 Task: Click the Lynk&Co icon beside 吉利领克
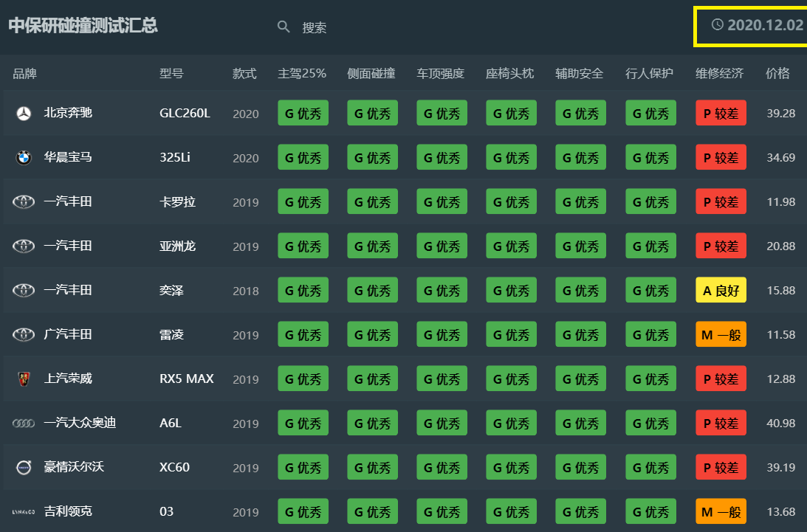click(23, 511)
